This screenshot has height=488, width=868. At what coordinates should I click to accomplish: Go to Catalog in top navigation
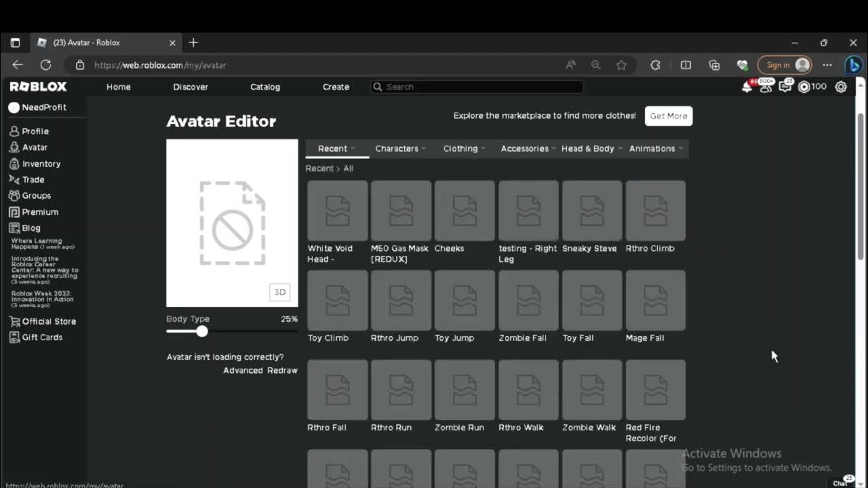[x=265, y=87]
